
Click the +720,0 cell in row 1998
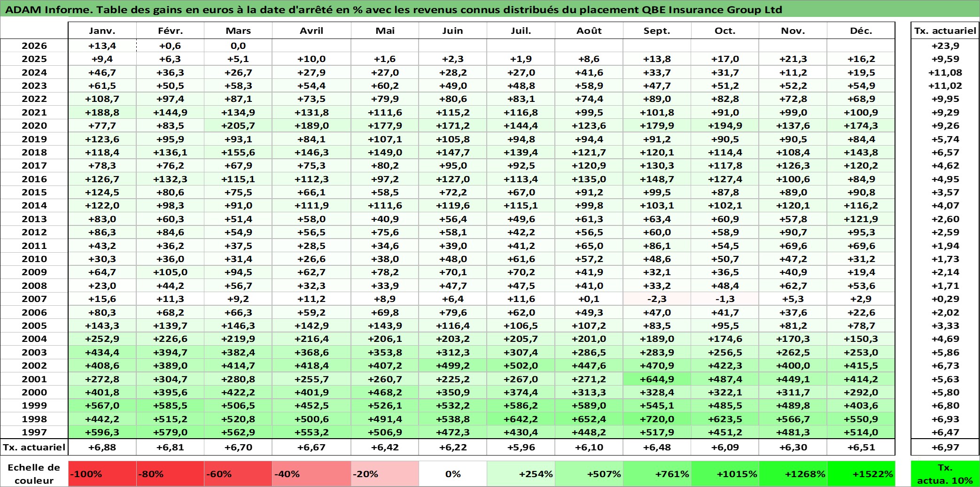click(x=657, y=419)
